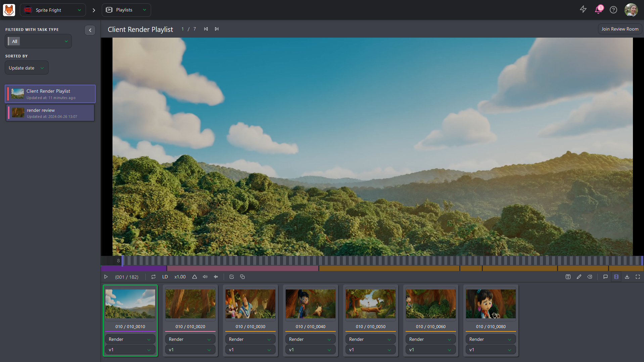Toggle loop/repeat playback
Viewport: 644px width, 362px height.
153,277
